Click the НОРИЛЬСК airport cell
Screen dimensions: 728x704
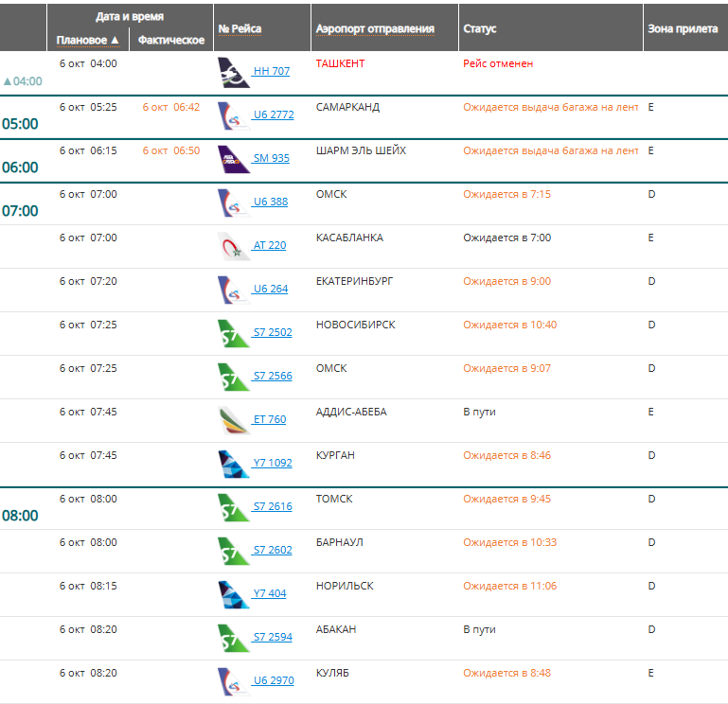(x=345, y=586)
